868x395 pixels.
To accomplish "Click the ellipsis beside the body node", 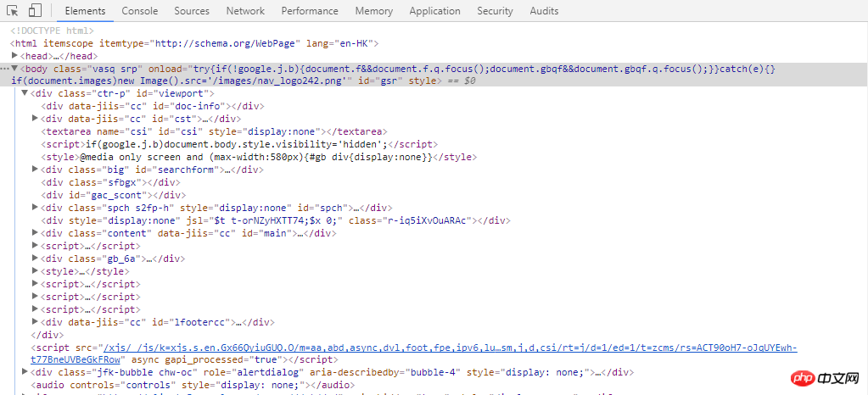I will (4, 70).
